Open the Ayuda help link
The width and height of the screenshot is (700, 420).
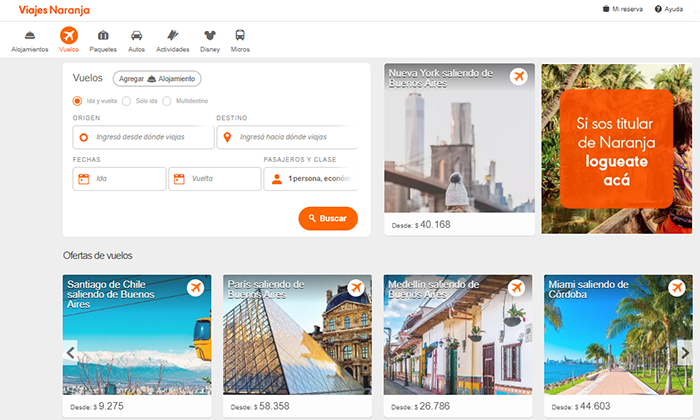[x=669, y=9]
